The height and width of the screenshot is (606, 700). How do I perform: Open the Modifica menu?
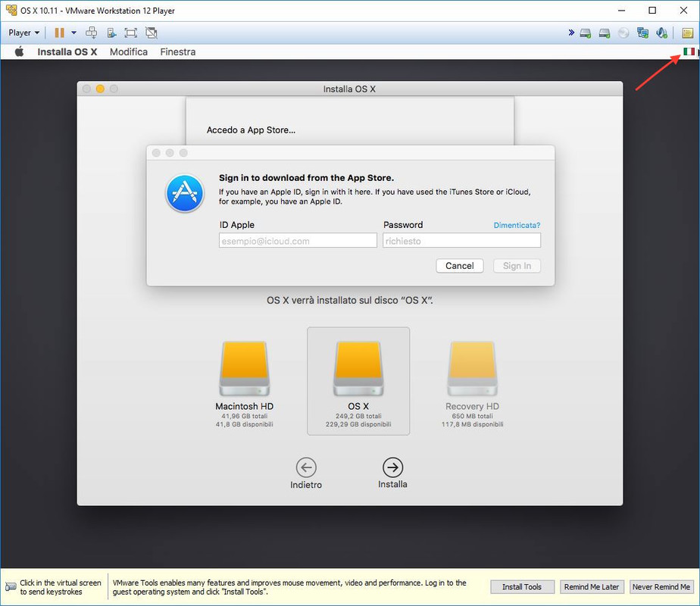click(x=129, y=52)
